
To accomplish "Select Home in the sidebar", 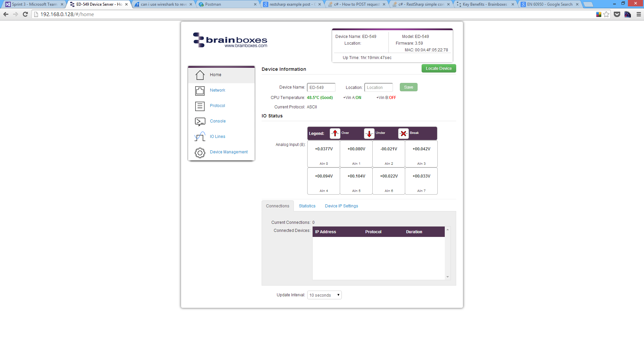I will 216,74.
